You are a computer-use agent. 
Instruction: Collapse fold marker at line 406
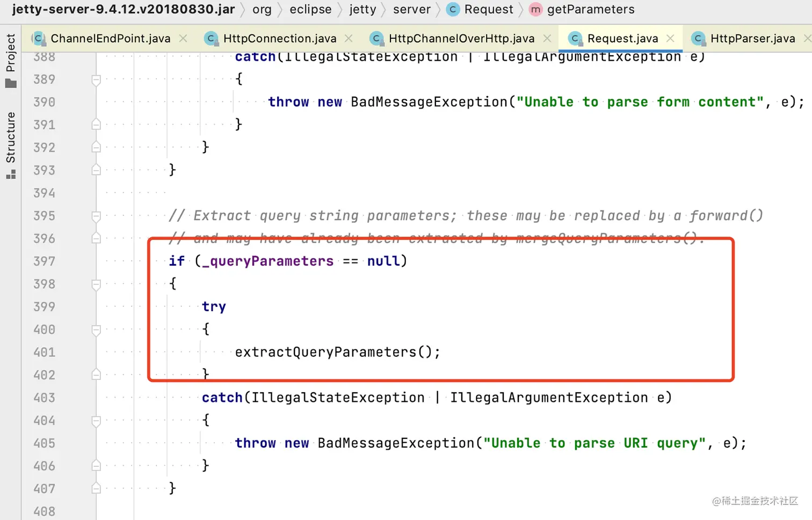click(x=96, y=465)
